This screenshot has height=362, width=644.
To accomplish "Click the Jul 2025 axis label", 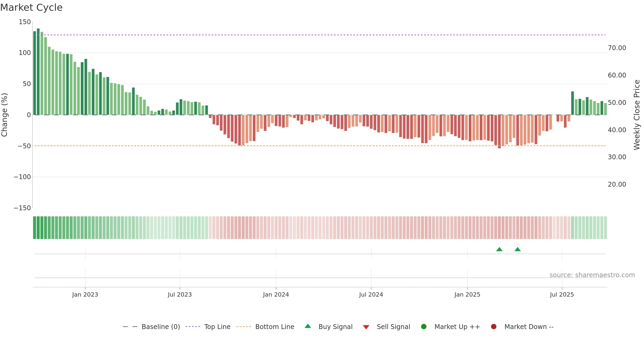I will coord(562,294).
